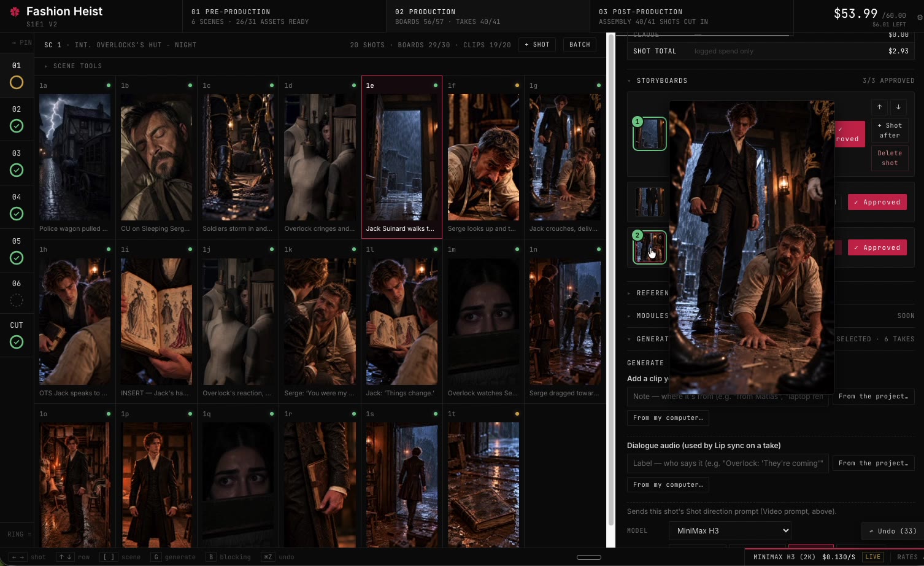Screen dimensions: 924x566
Task: Click the BATCH button
Action: click(579, 45)
